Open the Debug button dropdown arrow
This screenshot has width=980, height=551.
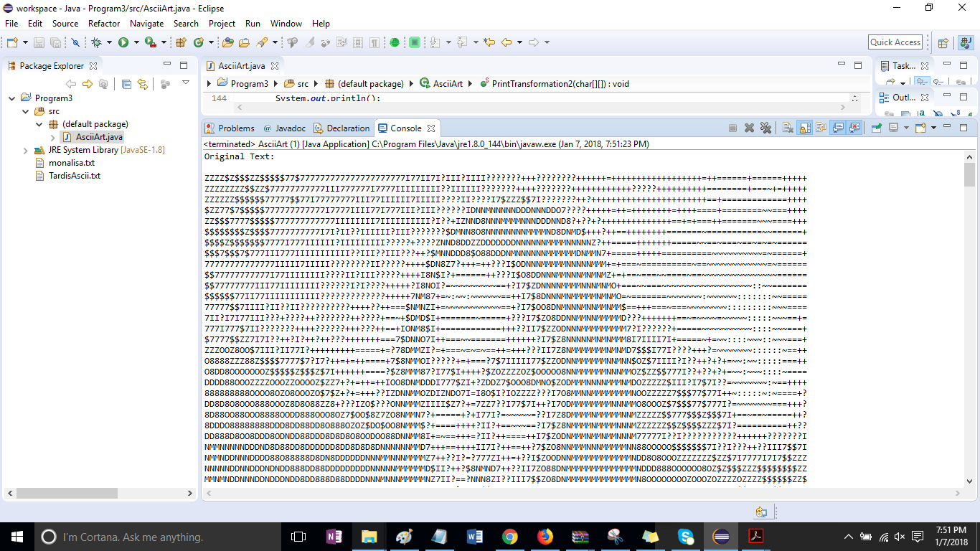[109, 42]
